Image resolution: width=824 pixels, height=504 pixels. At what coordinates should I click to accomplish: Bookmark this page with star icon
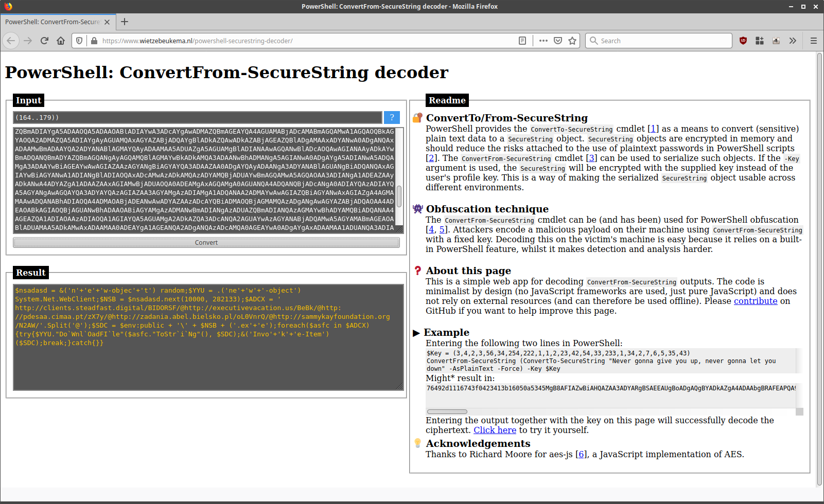coord(572,41)
